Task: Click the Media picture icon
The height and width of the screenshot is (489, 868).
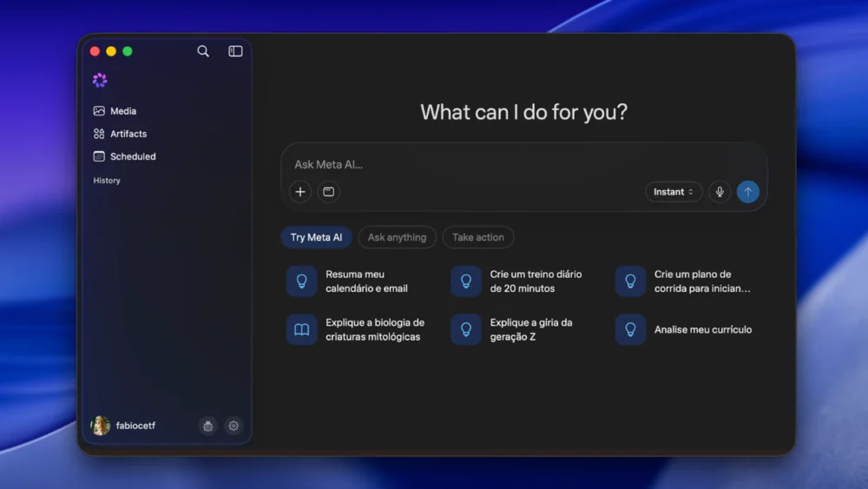Action: point(99,111)
